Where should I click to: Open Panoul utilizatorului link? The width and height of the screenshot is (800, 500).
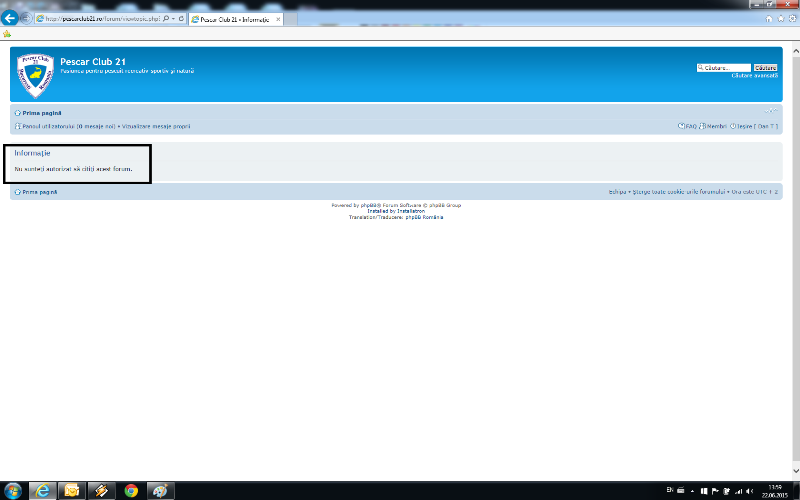click(x=49, y=126)
